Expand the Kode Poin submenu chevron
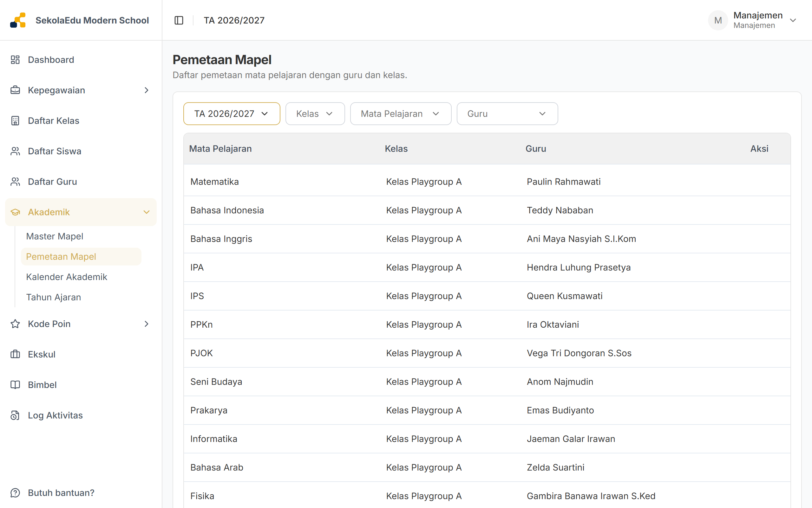The image size is (812, 508). tap(146, 324)
